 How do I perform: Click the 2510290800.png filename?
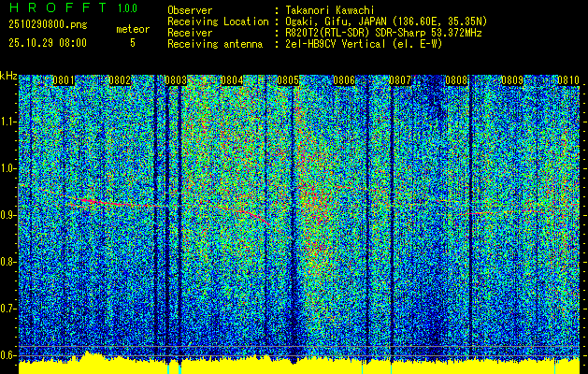(x=48, y=25)
